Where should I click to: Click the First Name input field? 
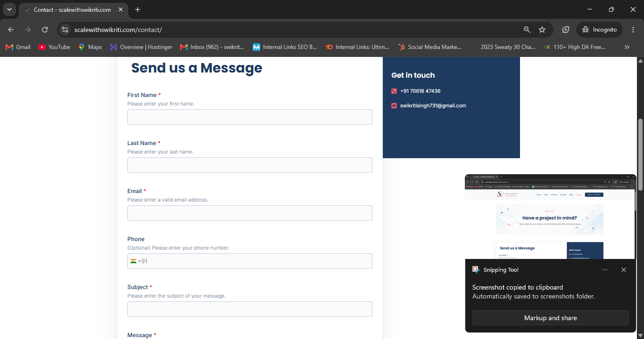(250, 117)
